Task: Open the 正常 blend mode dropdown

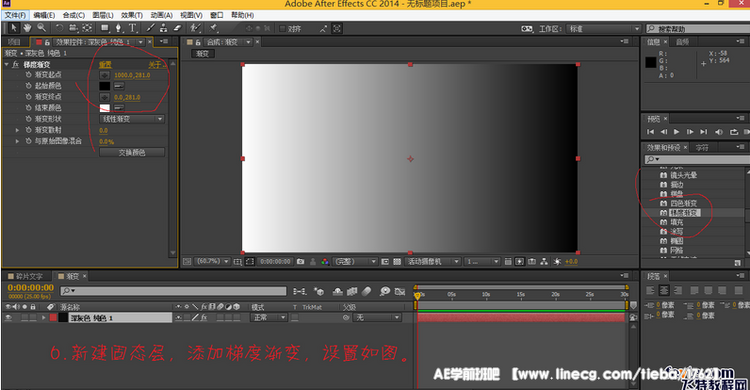Action: (268, 317)
